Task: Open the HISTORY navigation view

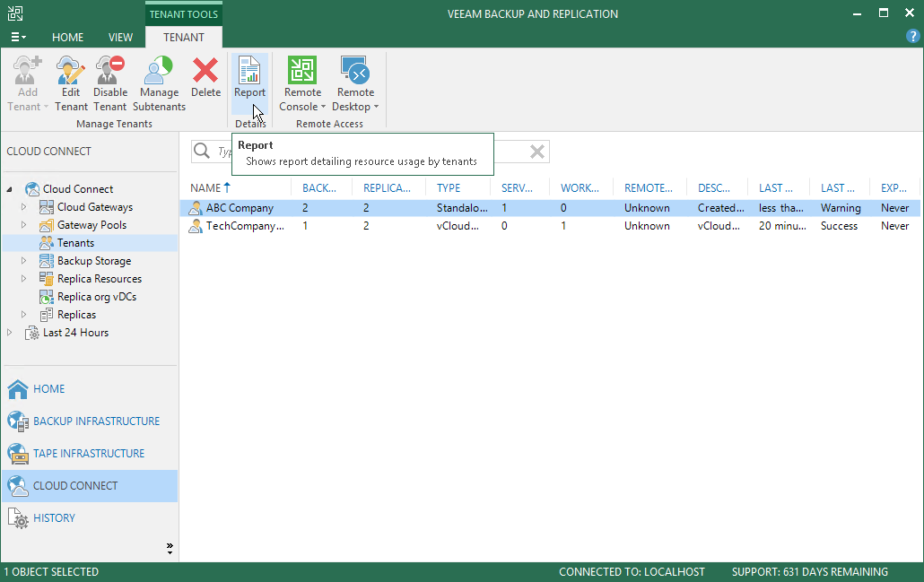Action: [x=90, y=518]
